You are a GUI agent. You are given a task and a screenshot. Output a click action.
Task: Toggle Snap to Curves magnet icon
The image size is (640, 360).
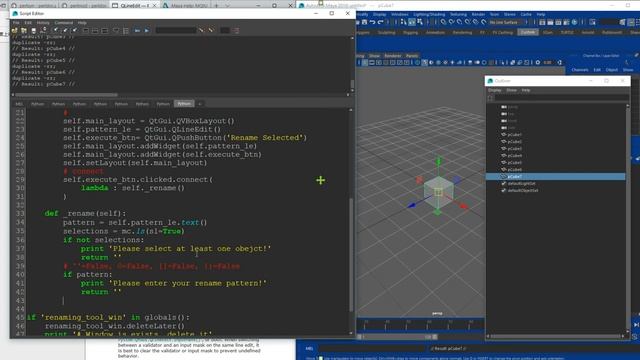coord(451,22)
